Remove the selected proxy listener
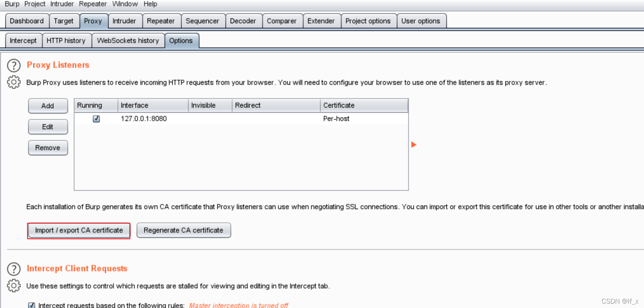Image resolution: width=644 pixels, height=308 pixels. (48, 148)
